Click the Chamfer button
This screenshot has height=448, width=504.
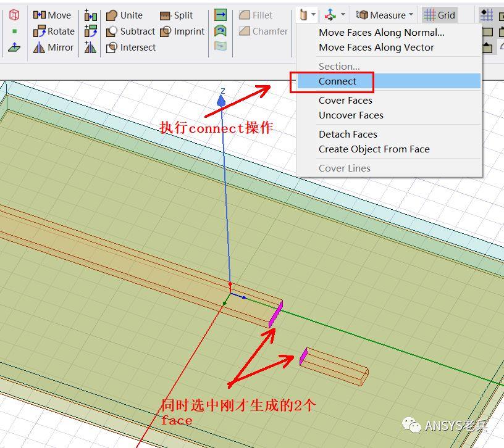tap(264, 31)
